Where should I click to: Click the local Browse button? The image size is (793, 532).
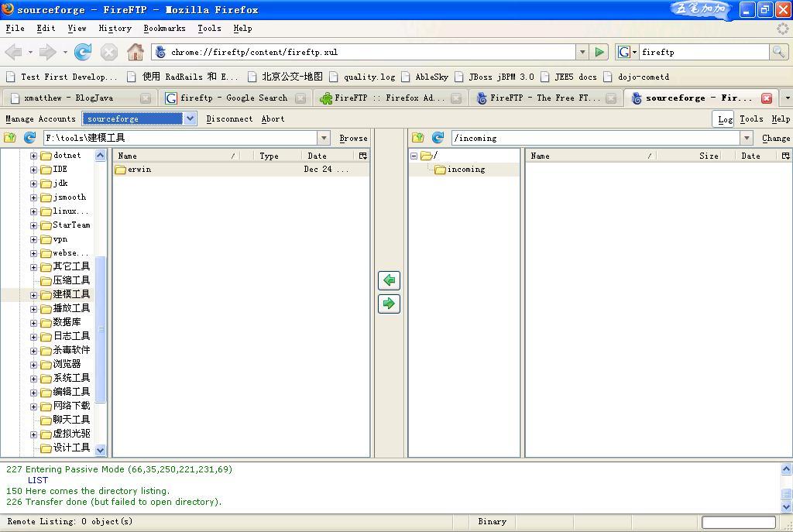tap(353, 138)
